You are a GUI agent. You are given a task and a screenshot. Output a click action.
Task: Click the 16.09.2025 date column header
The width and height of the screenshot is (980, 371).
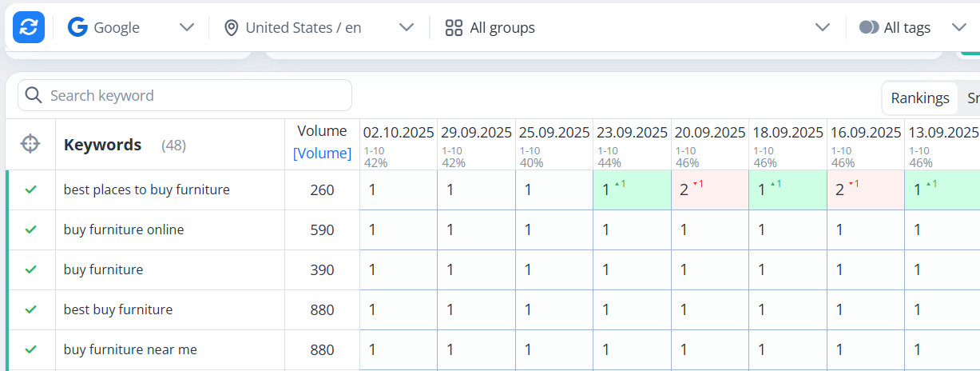tap(866, 132)
